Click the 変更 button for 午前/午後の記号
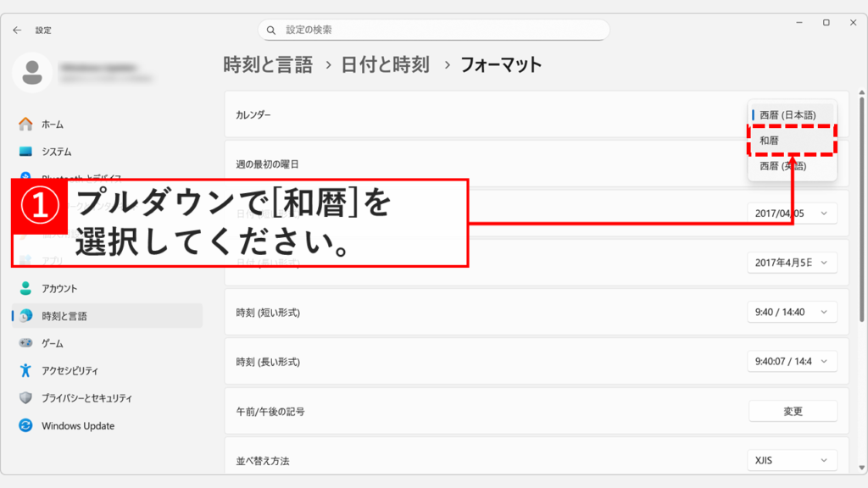Viewport: 868px width, 488px height. click(792, 410)
